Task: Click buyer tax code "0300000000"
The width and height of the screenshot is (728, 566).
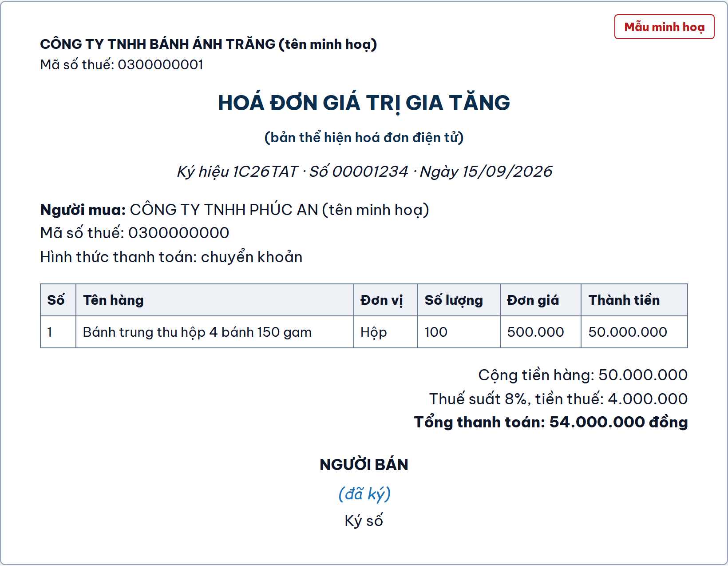Action: (178, 233)
